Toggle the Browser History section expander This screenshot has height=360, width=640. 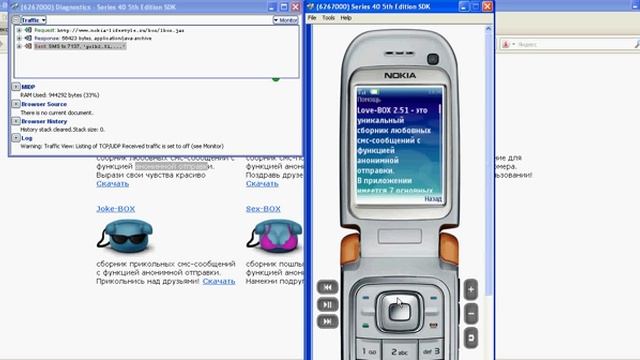click(16, 121)
